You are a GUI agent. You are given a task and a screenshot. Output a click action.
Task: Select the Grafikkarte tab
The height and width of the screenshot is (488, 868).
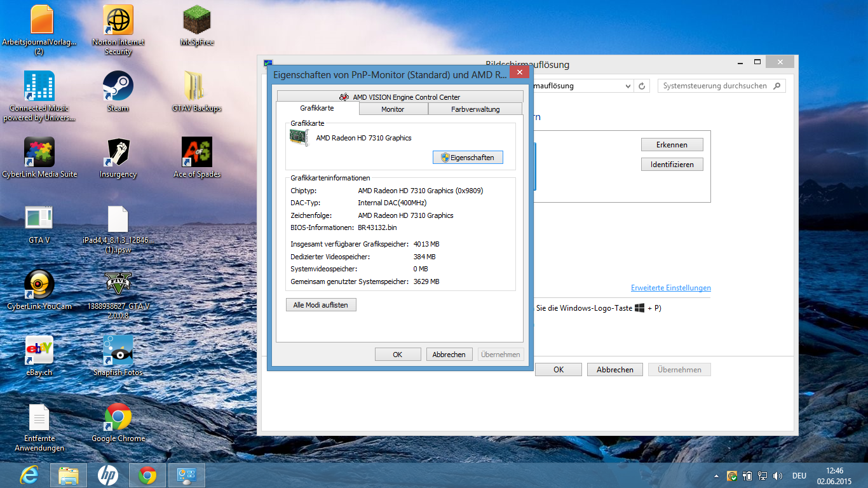point(317,109)
